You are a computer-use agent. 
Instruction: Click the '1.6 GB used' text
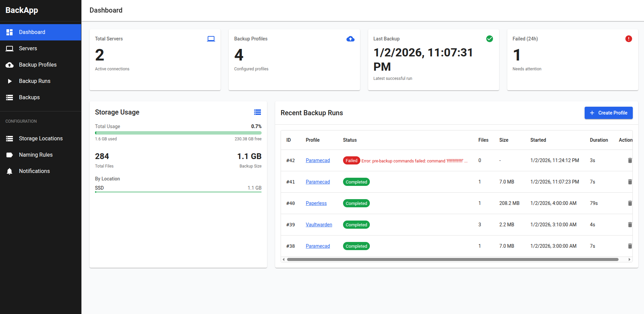pyautogui.click(x=106, y=139)
